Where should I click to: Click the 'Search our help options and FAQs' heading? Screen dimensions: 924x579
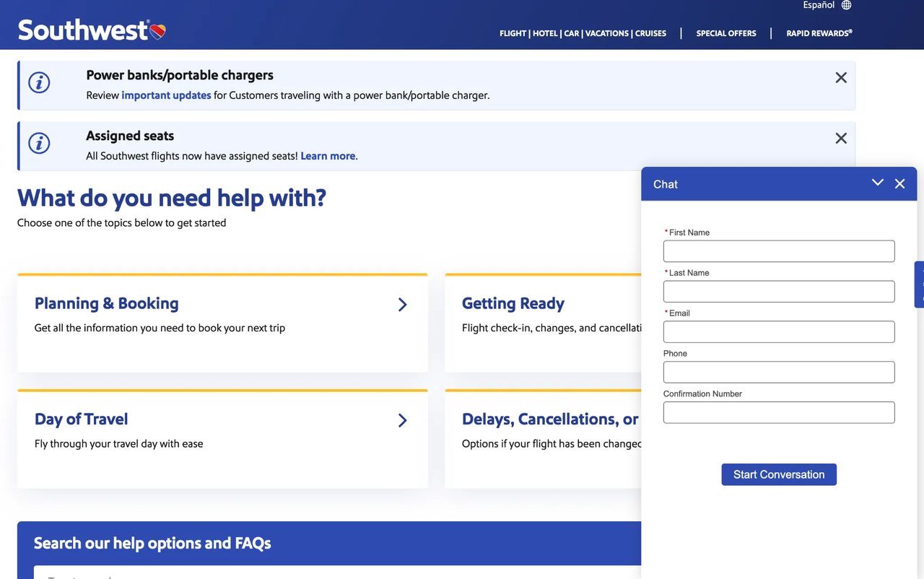152,544
